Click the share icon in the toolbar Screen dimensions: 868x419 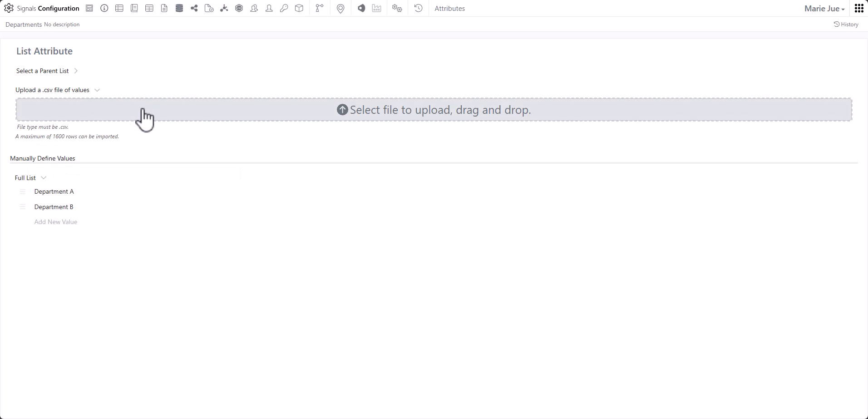pos(194,8)
